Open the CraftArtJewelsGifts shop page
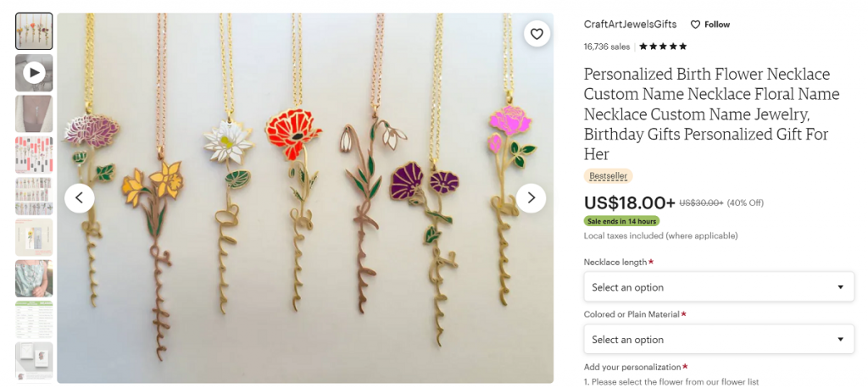868x388 pixels. pyautogui.click(x=630, y=25)
